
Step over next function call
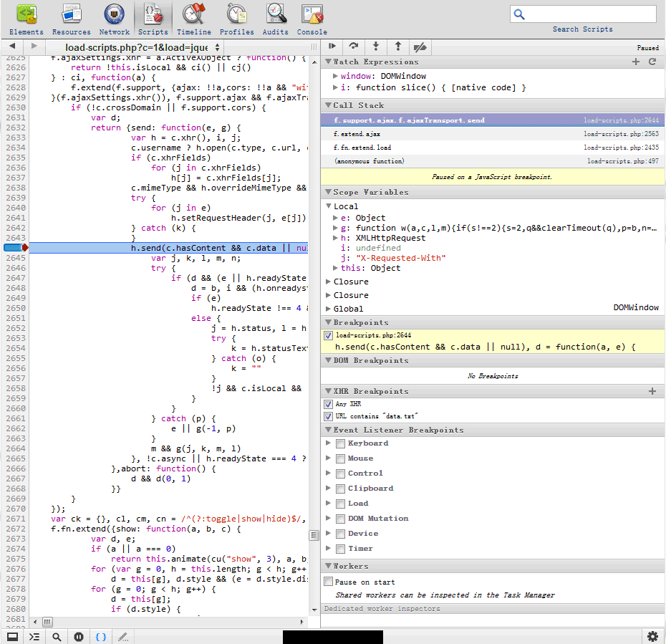pyautogui.click(x=354, y=47)
